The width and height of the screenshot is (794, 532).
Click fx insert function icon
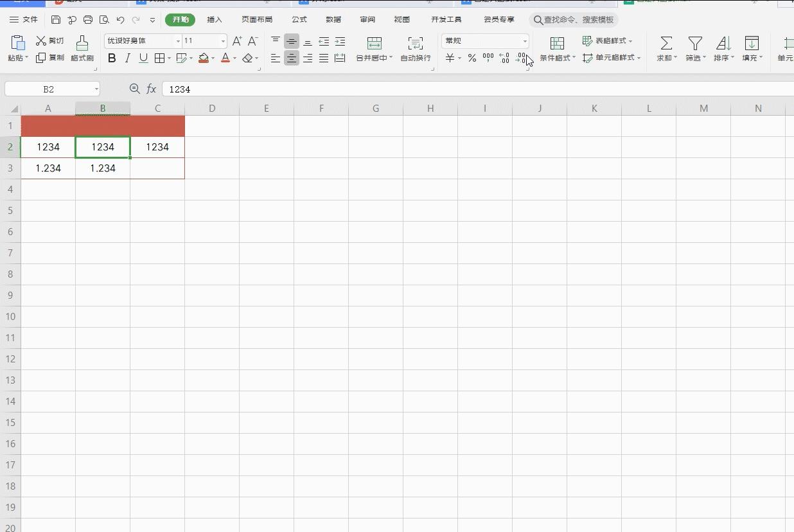pyautogui.click(x=152, y=89)
